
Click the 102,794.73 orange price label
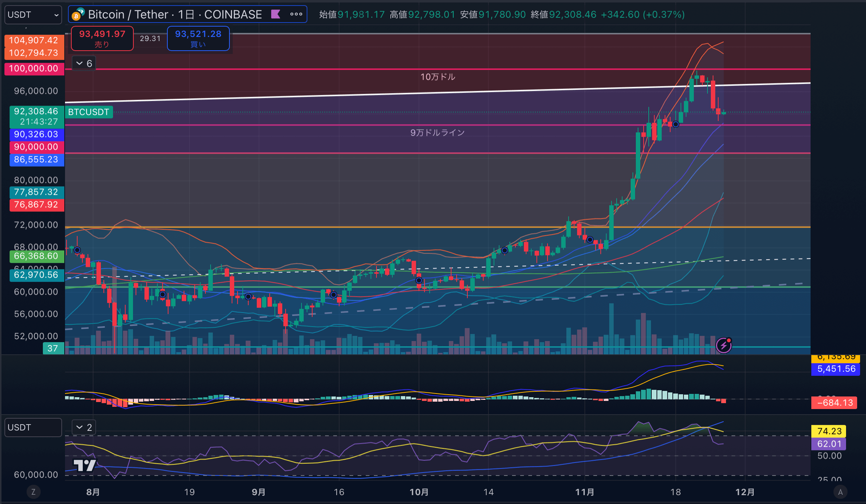34,53
